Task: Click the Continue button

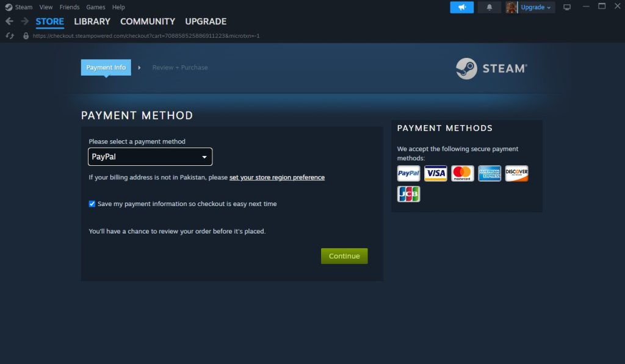Action: 344,256
